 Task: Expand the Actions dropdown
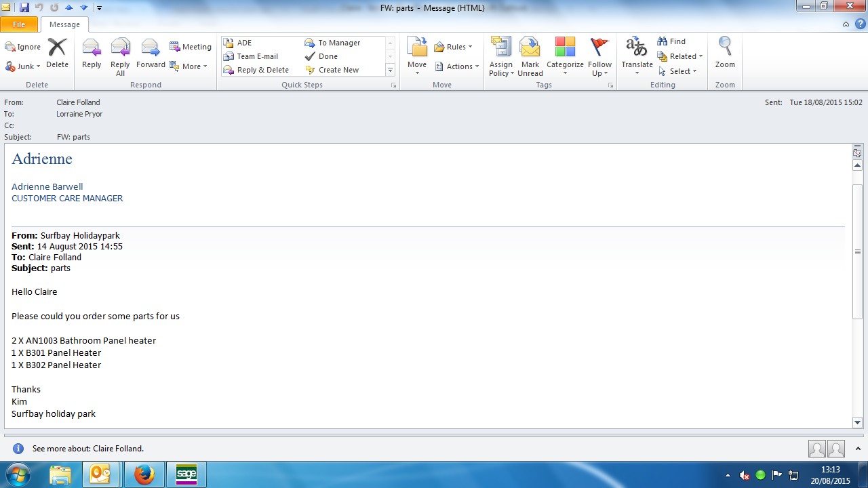pyautogui.click(x=458, y=66)
